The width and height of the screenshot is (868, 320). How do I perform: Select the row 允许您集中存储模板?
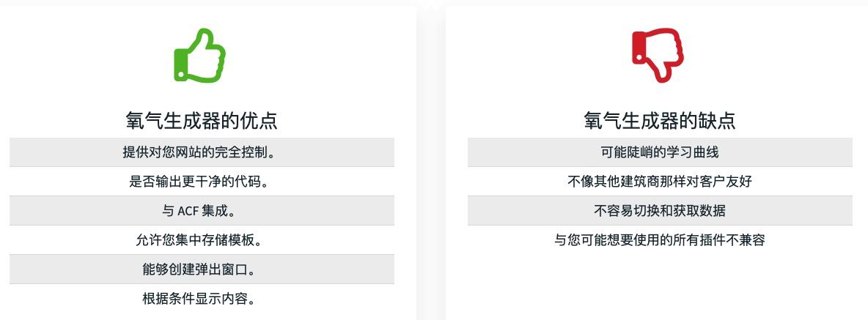coord(202,240)
